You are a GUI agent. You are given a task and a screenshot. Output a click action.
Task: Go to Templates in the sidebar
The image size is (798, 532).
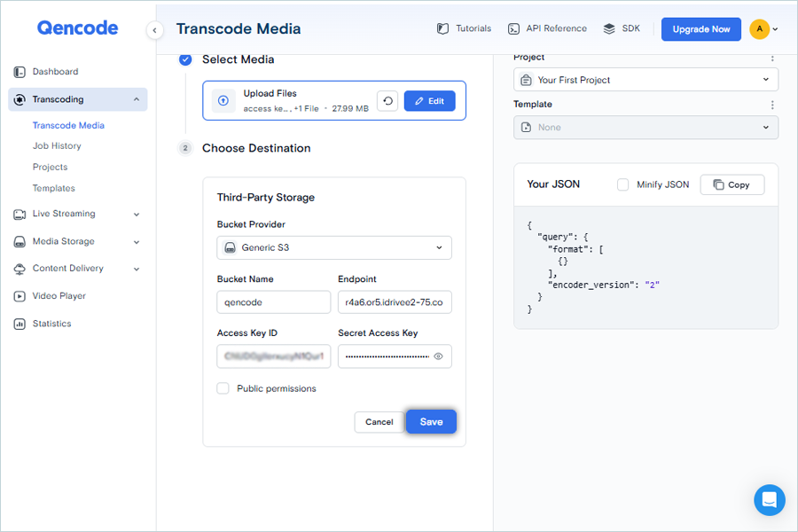coord(54,188)
